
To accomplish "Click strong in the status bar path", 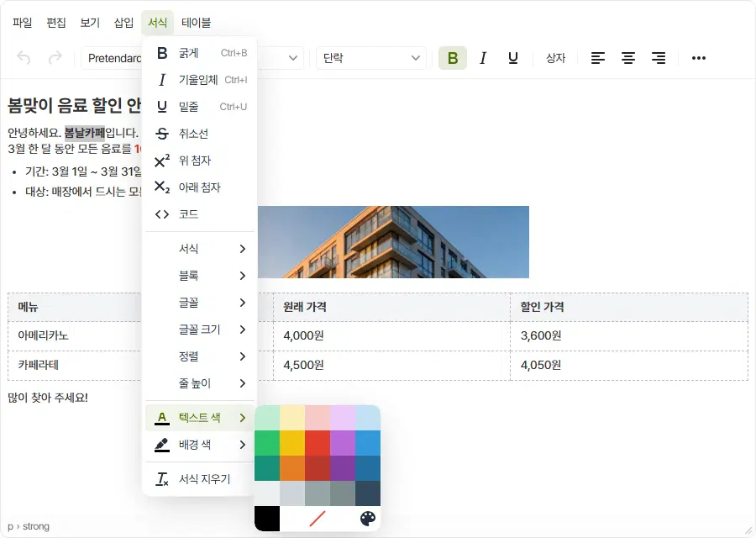I will click(36, 526).
